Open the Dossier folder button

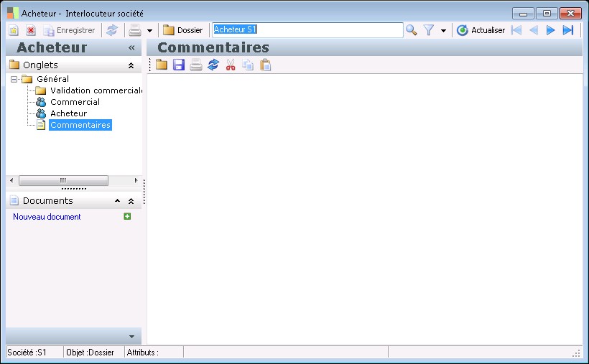[x=183, y=30]
